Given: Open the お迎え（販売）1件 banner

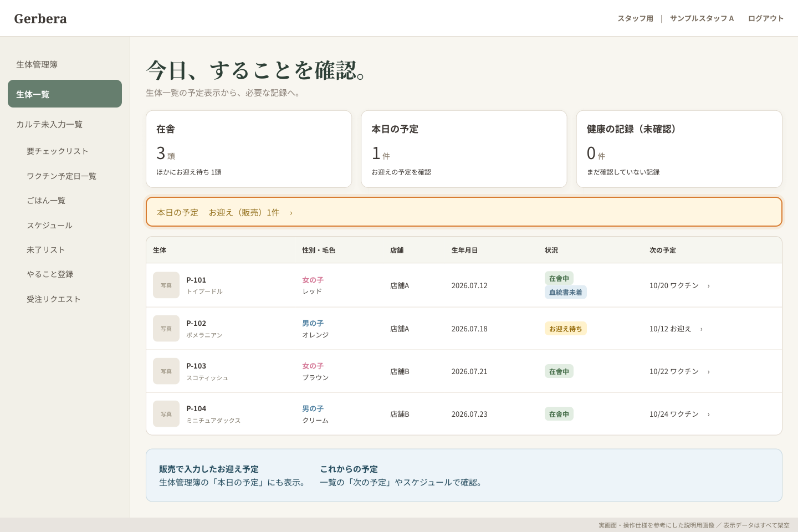Looking at the screenshot, I should click(464, 212).
